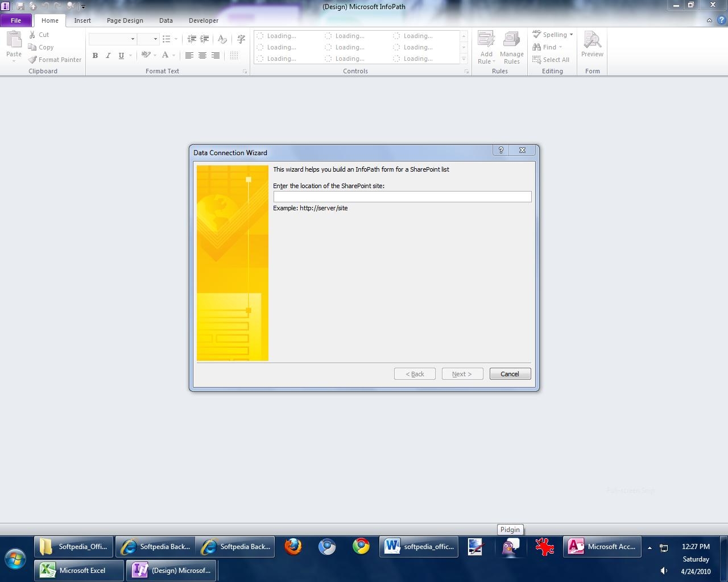Close the Data Connection Wizard dialog
728x582 pixels.
tap(522, 150)
